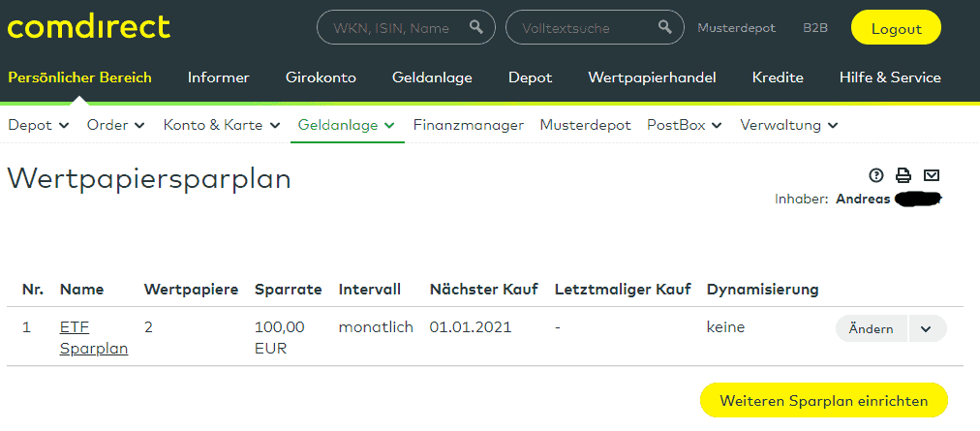The width and height of the screenshot is (980, 431).
Task: Click the Nächster Kauf column header
Action: pyautogui.click(x=484, y=290)
